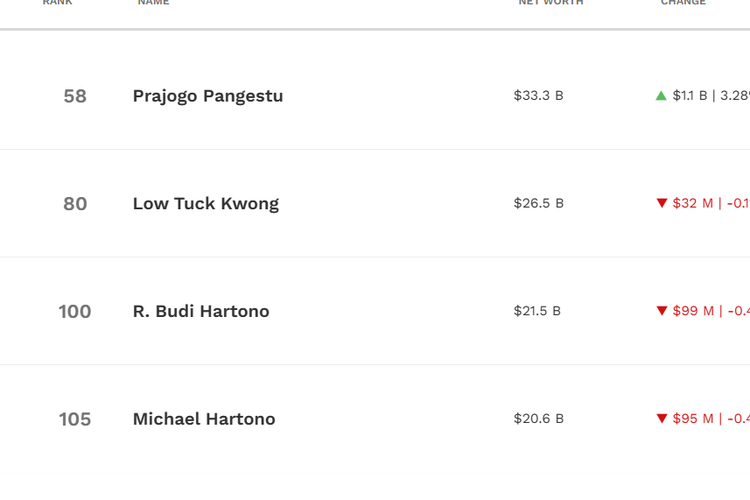Sort by the Rank column header
750x500 pixels.
click(57, 3)
